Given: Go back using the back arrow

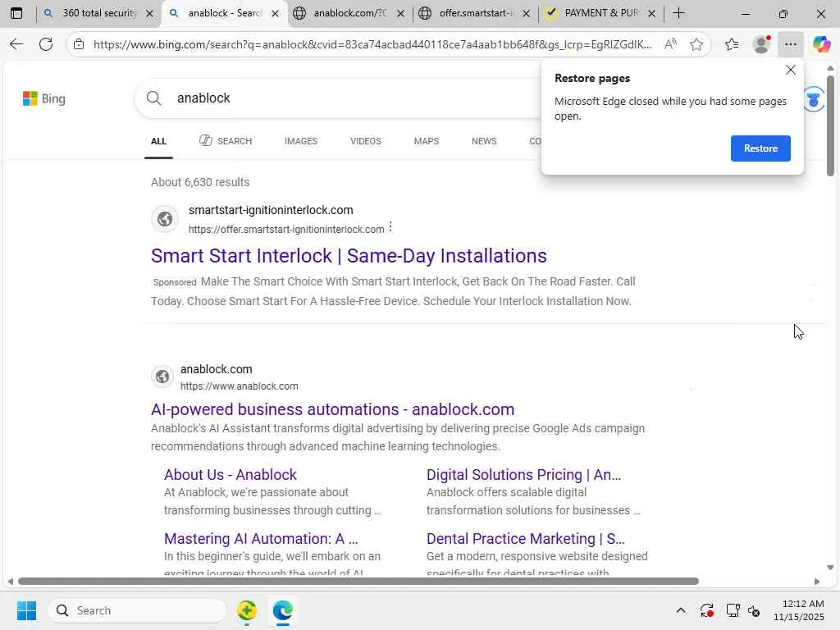Looking at the screenshot, I should (16, 44).
